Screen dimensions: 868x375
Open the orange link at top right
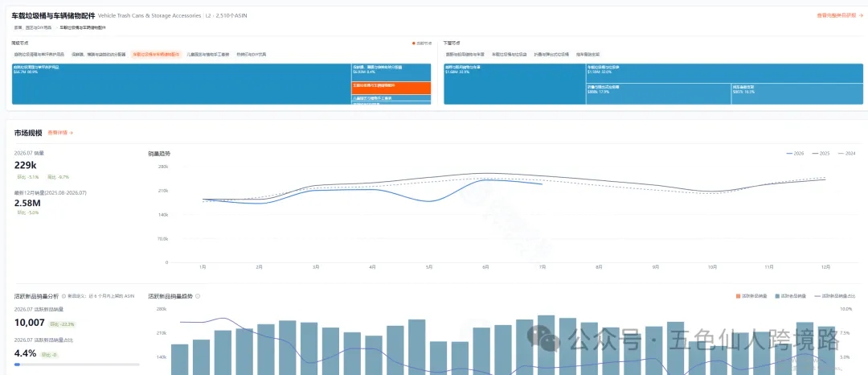pyautogui.click(x=840, y=15)
